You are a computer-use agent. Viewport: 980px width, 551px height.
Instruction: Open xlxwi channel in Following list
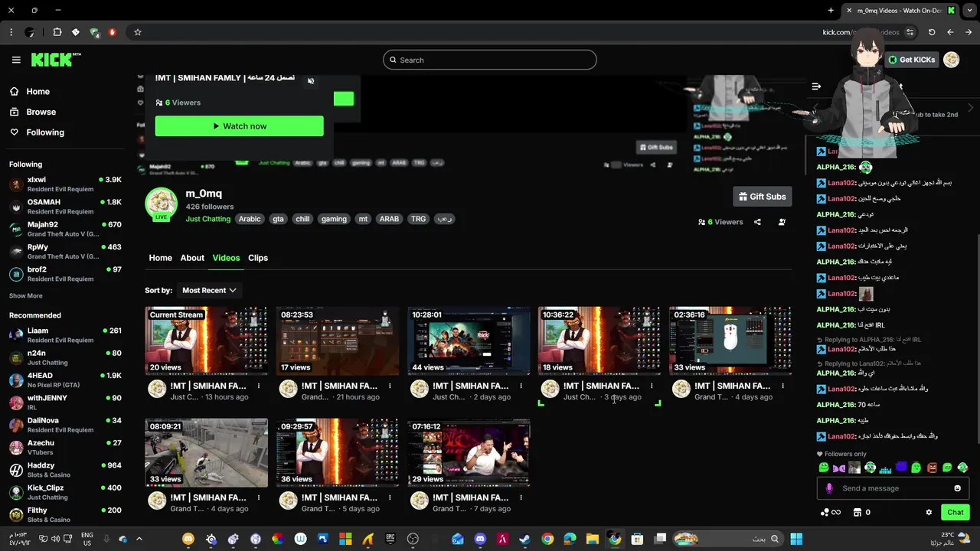click(65, 184)
